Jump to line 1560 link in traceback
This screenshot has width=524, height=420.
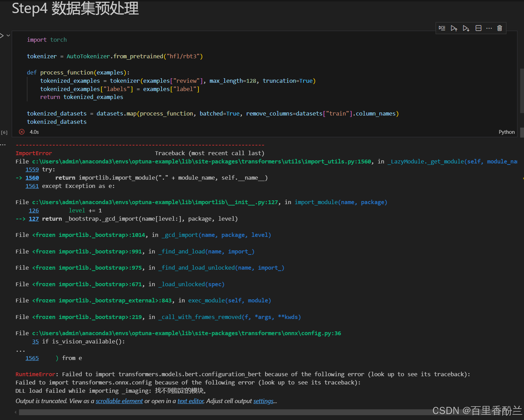point(32,178)
